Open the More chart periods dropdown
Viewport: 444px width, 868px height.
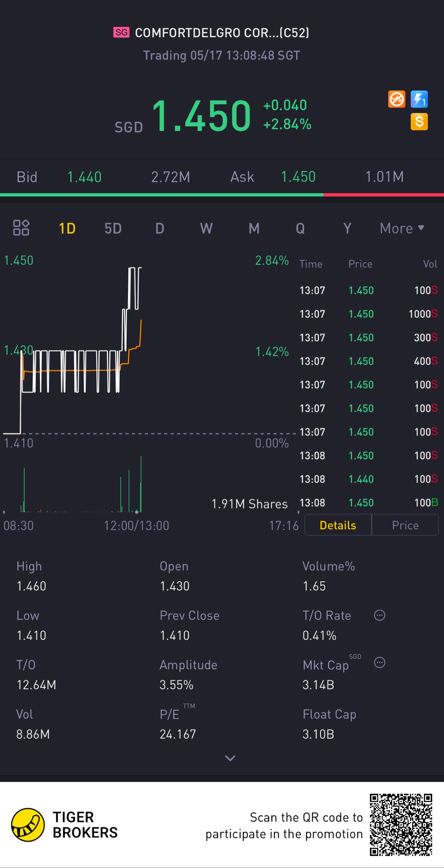[x=402, y=228]
